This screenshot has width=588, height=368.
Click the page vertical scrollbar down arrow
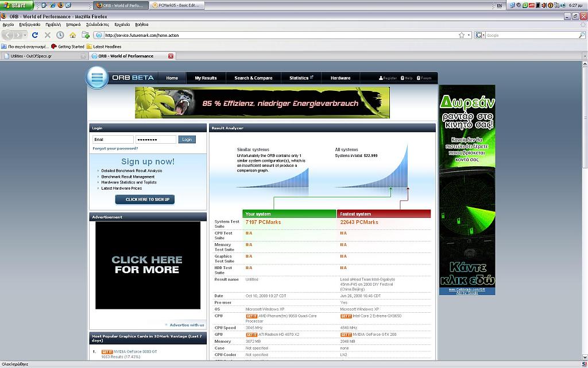click(585, 358)
